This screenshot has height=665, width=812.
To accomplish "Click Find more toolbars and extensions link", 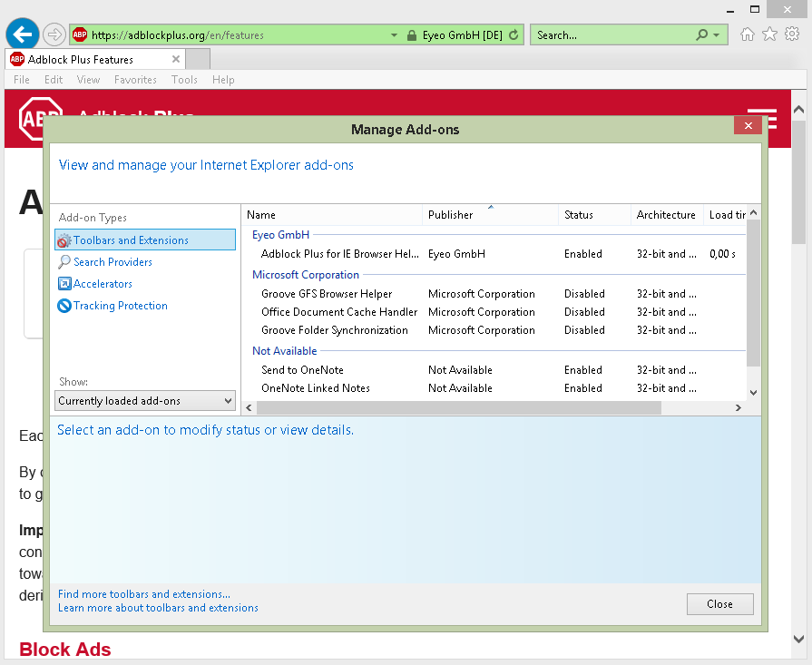I will click(141, 593).
